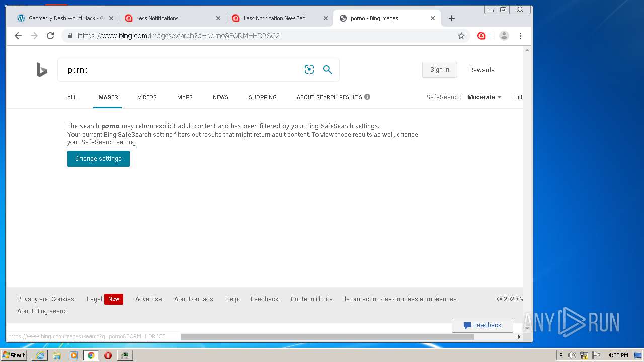Screen dimensions: 644x362
Task: Click the horizontal scrollbar thumb
Action: [328, 337]
